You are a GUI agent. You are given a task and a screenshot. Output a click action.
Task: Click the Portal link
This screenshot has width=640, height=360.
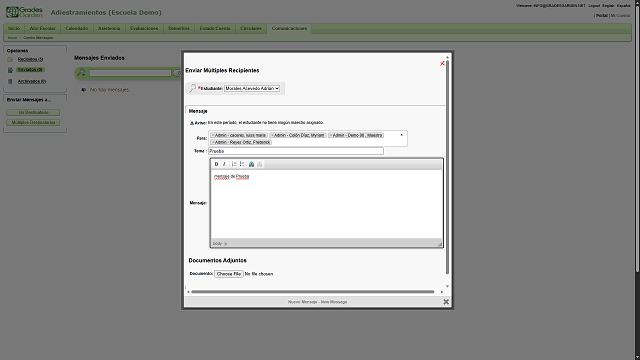(x=602, y=16)
